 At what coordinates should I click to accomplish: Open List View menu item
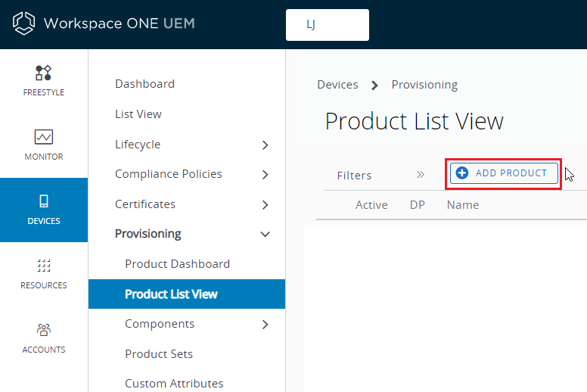pyautogui.click(x=138, y=114)
